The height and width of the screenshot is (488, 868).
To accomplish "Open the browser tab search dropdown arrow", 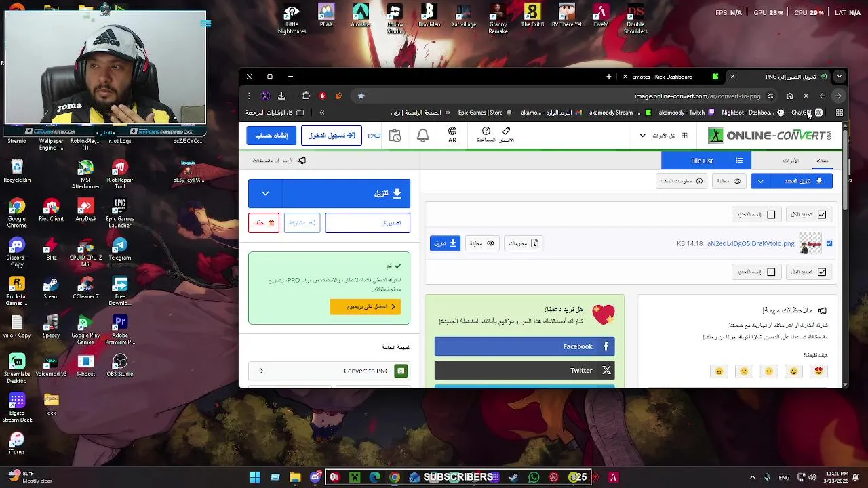I will click(840, 77).
